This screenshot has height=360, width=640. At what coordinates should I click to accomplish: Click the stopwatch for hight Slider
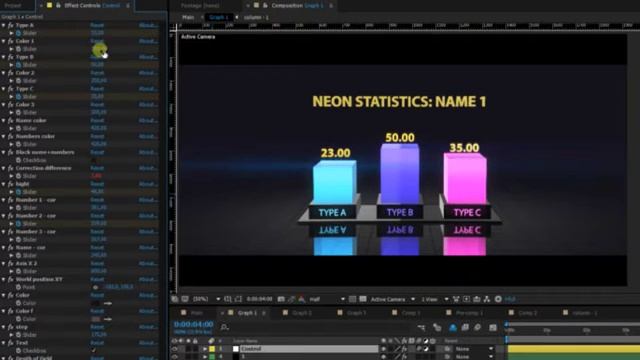(x=18, y=192)
